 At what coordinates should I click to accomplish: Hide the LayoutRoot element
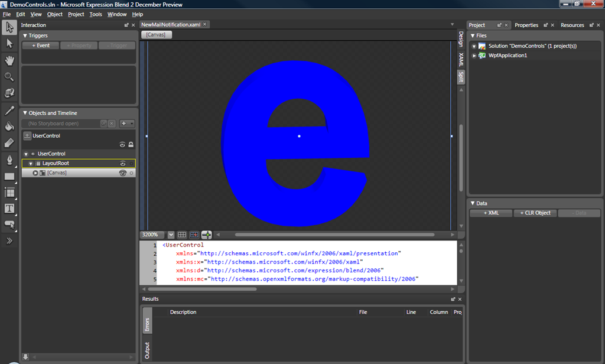[x=123, y=164]
